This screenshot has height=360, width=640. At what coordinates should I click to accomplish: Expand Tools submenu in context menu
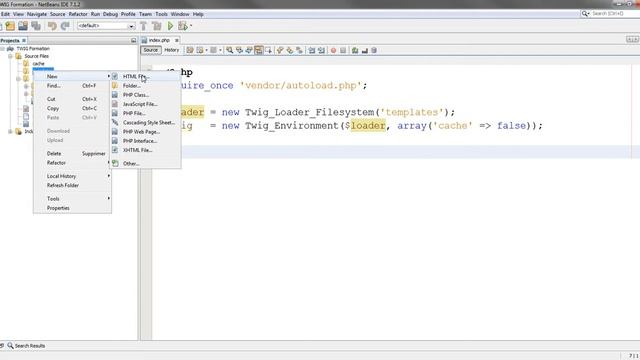72,199
